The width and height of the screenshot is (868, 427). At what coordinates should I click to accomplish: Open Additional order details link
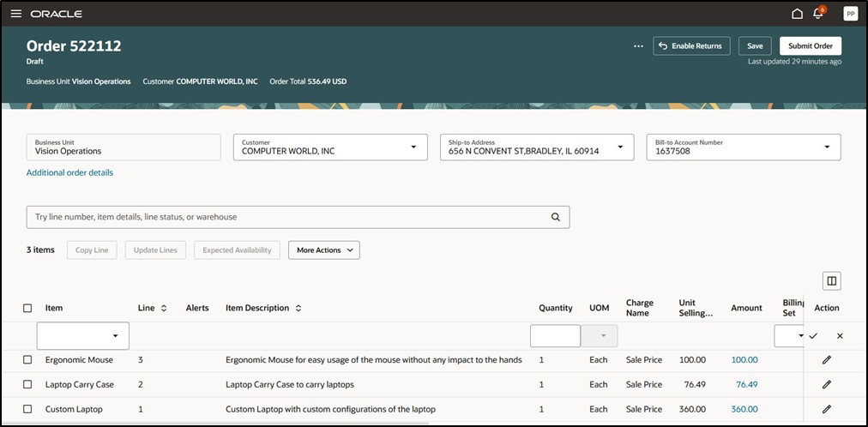[x=69, y=172]
